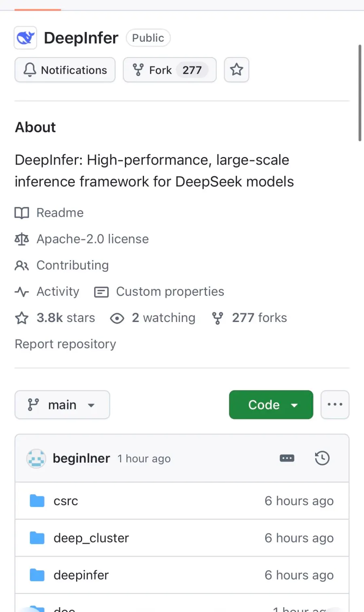Fork the repository via Fork button

pyautogui.click(x=170, y=70)
